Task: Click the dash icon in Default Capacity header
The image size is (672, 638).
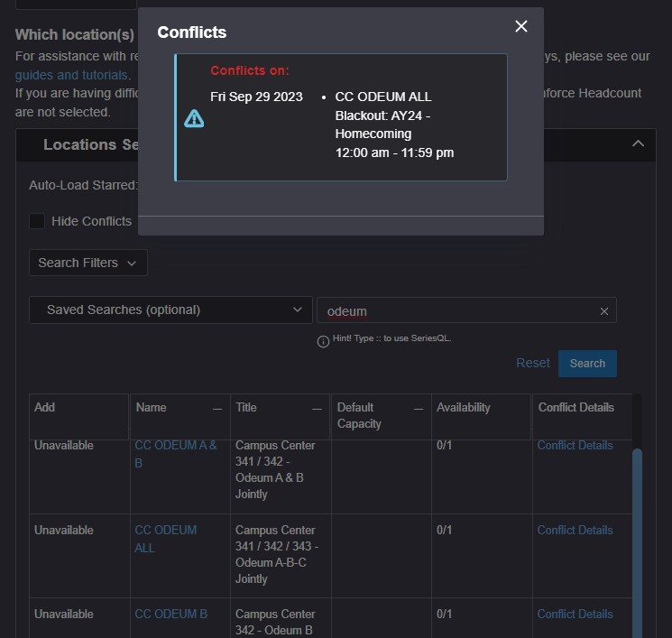Action: click(x=419, y=409)
